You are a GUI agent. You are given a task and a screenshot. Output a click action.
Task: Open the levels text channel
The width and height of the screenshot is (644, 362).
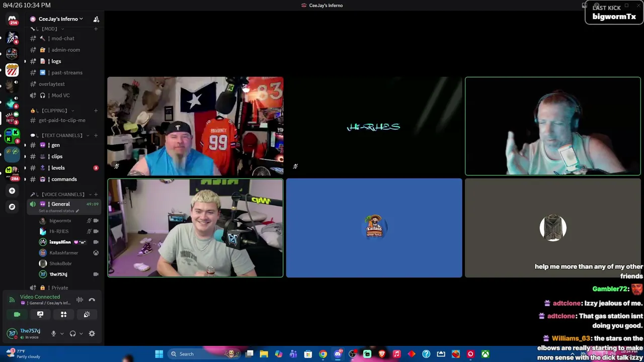64,168
